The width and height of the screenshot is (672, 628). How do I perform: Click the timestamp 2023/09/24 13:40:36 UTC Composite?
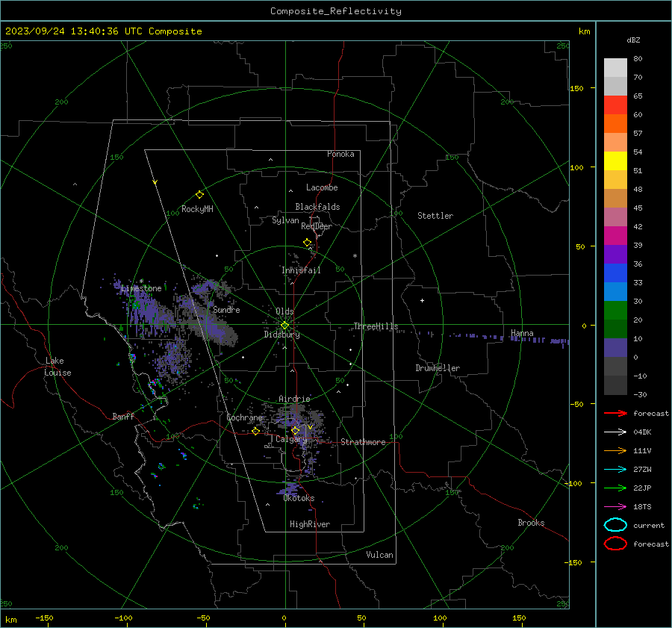point(103,31)
